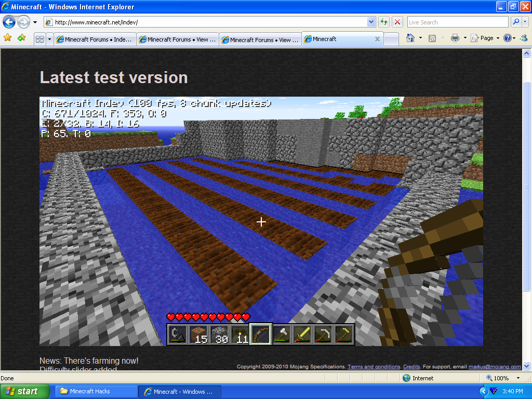
Task: Open the address bar history dropdown
Action: [x=371, y=22]
